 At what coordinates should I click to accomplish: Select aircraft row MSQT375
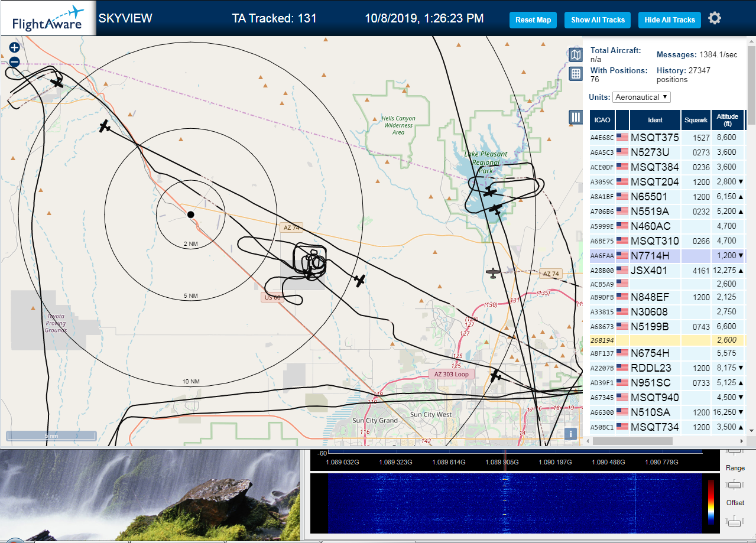point(667,137)
